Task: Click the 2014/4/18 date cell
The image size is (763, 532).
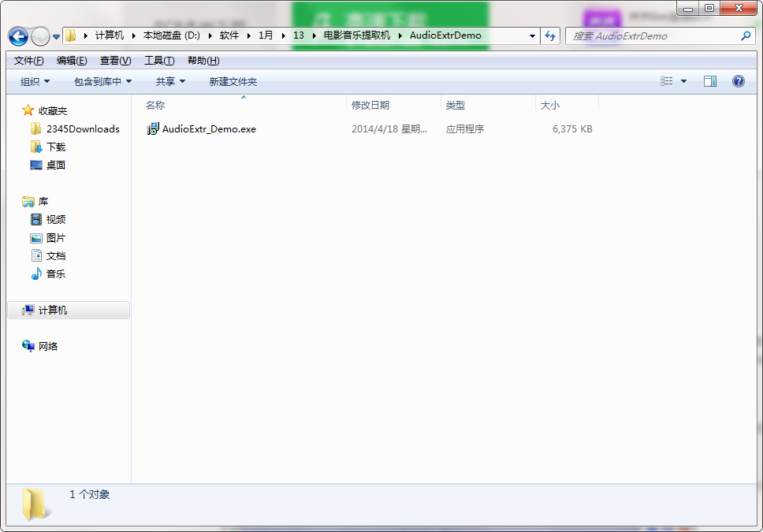Action: 389,129
